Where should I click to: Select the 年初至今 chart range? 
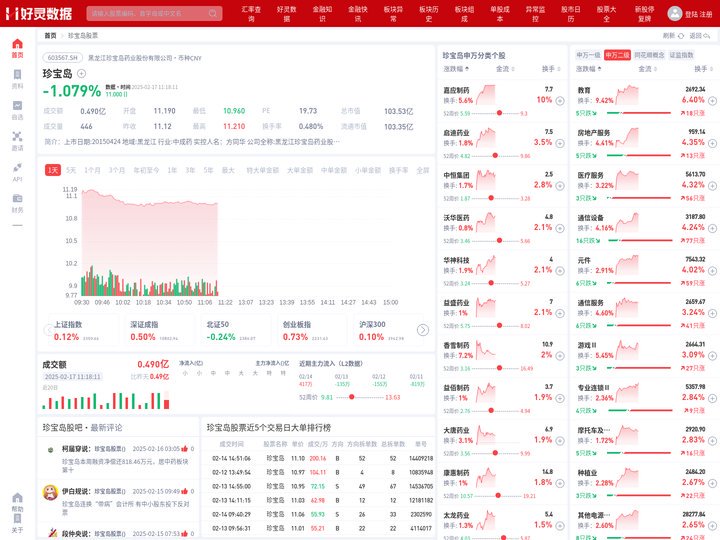click(x=146, y=170)
